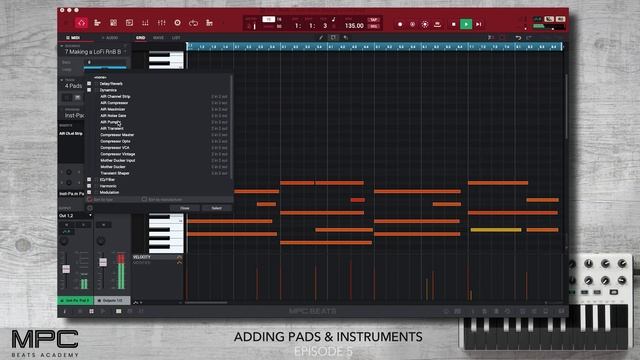This screenshot has height=360, width=640.
Task: Expand the Harmonic category
Action: [89, 186]
